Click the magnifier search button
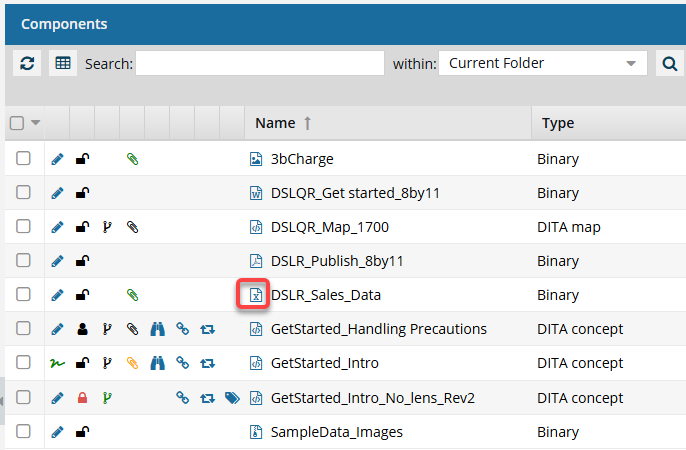The image size is (686, 450). click(x=668, y=64)
